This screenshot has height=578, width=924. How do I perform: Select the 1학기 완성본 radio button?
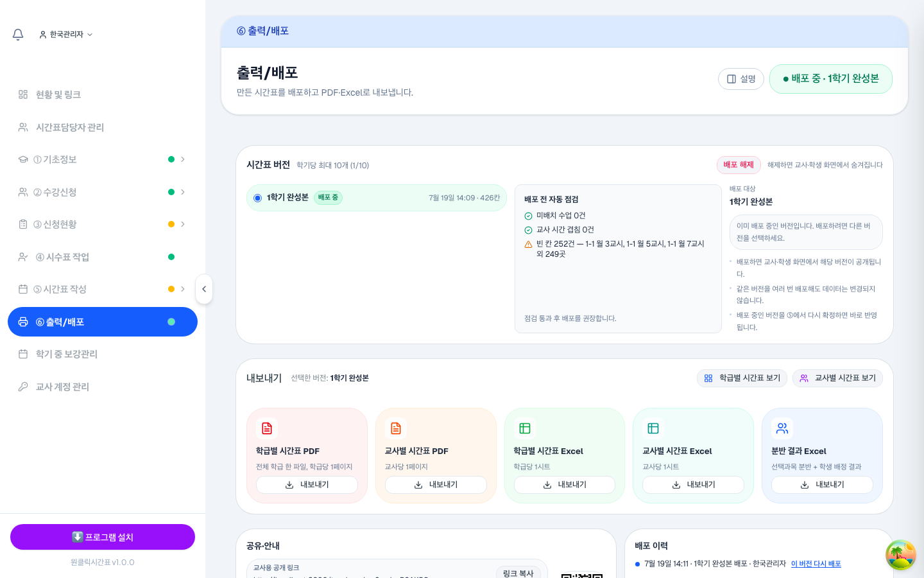pos(257,198)
